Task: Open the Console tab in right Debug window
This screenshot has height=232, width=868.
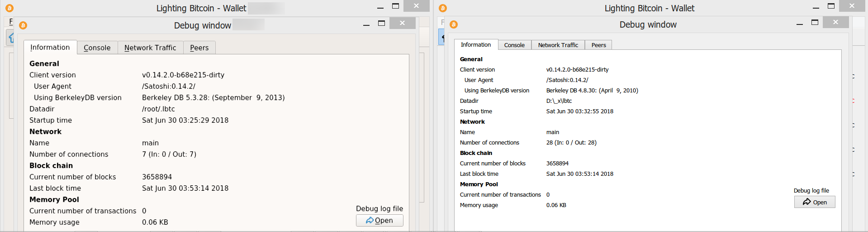Action: tap(514, 45)
